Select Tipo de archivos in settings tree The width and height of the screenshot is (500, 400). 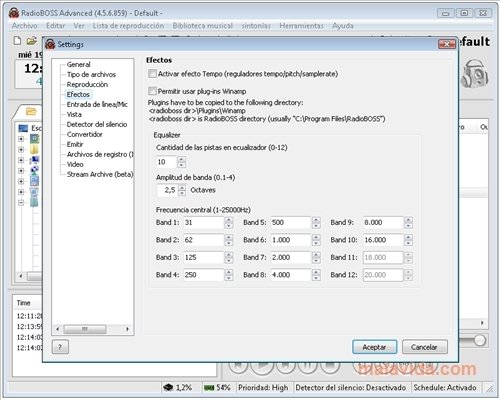(x=91, y=74)
